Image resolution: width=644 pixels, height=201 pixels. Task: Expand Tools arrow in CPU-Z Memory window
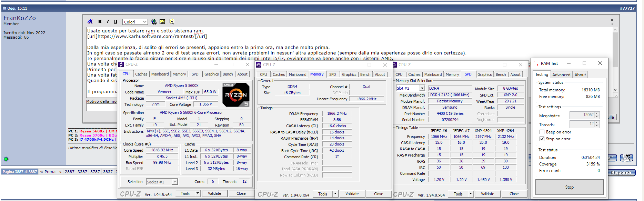[335, 194]
